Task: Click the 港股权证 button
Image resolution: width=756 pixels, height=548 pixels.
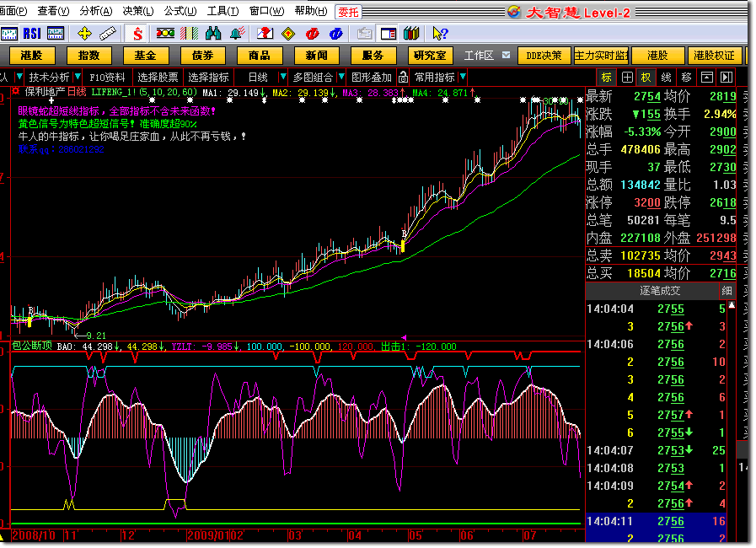Action: [714, 56]
